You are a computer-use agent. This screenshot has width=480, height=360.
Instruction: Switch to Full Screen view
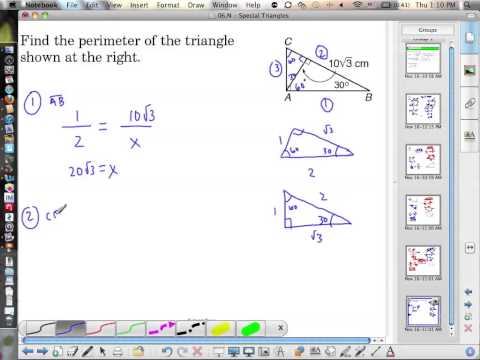click(234, 351)
